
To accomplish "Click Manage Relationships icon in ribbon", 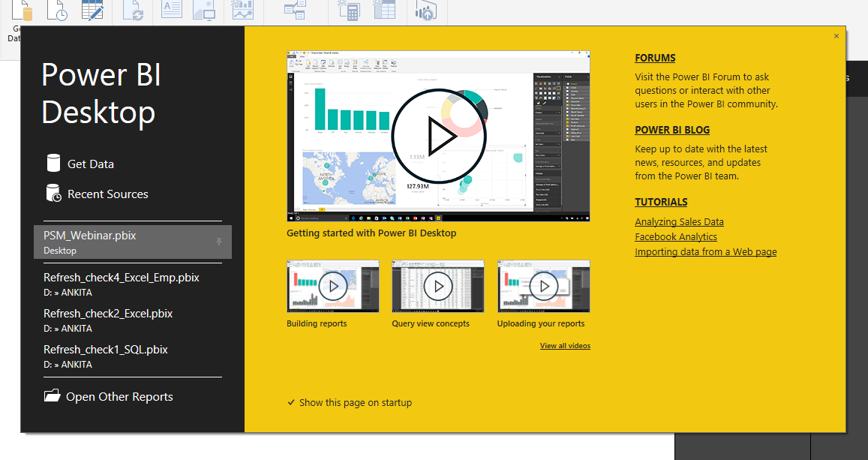I will click(x=296, y=10).
